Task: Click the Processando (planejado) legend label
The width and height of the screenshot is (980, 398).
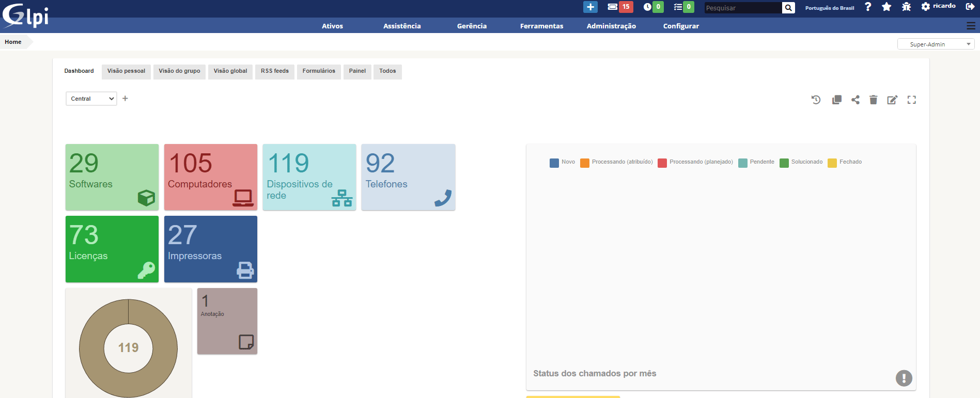Action: click(701, 162)
